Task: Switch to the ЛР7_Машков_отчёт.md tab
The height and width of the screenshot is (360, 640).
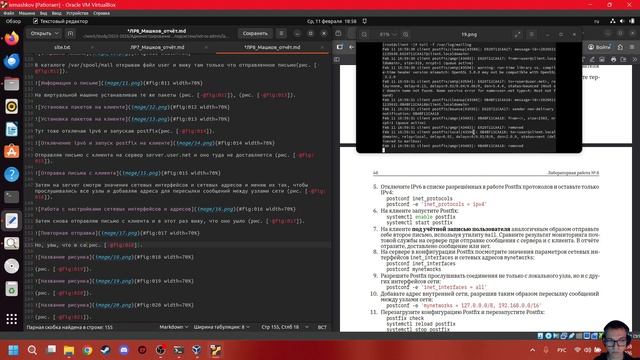Action: pyautogui.click(x=157, y=47)
